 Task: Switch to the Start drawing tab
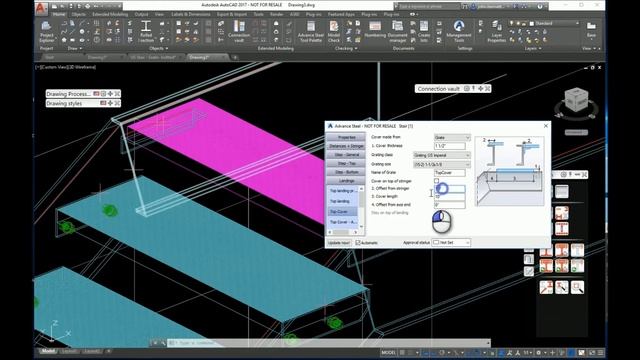click(49, 58)
